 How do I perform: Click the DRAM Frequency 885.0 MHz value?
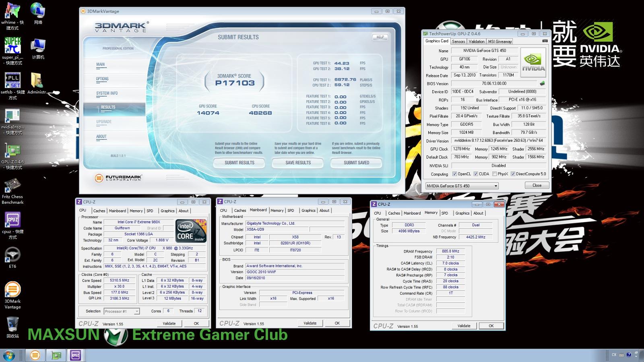pos(450,251)
